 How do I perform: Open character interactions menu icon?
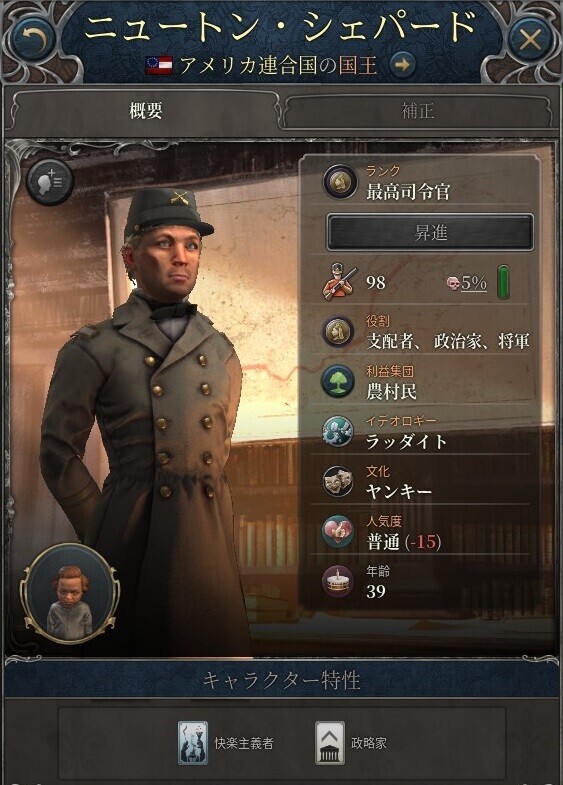[50, 182]
